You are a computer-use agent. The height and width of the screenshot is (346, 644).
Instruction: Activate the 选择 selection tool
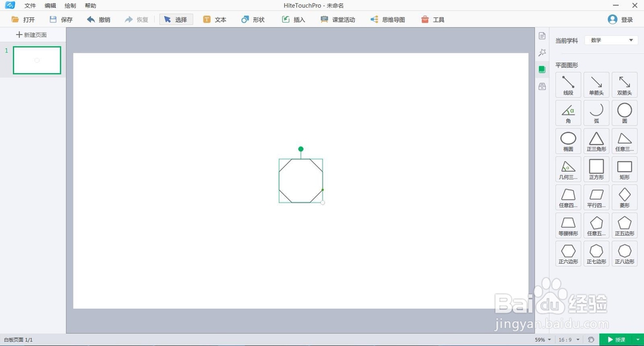pyautogui.click(x=176, y=20)
